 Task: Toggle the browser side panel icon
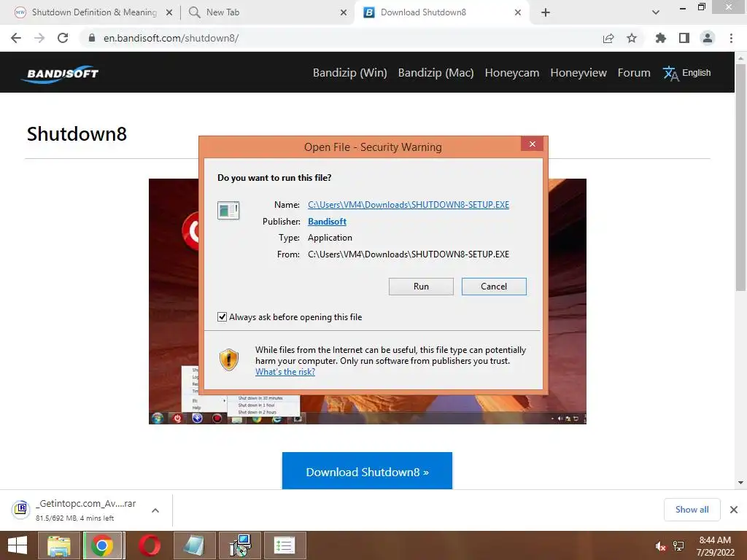684,38
